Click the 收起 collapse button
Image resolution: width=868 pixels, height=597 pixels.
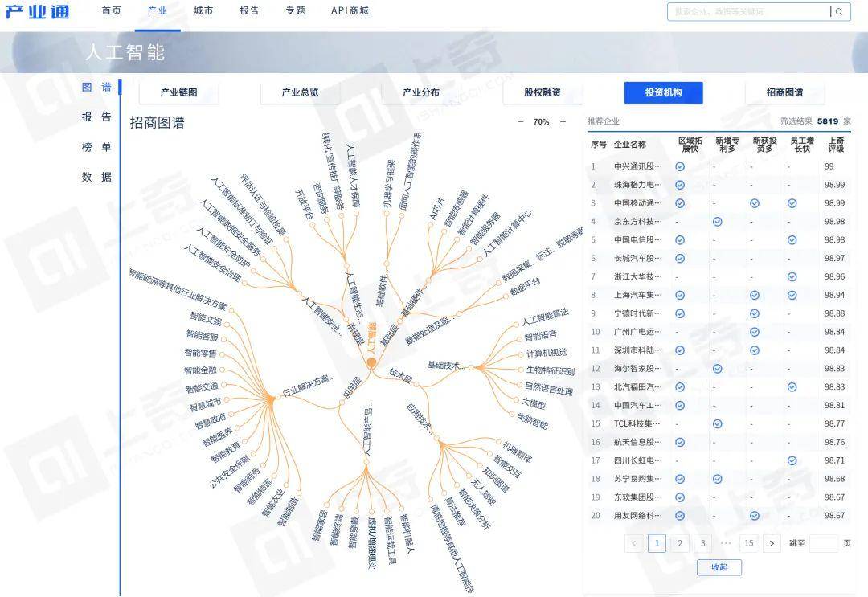coord(719,567)
